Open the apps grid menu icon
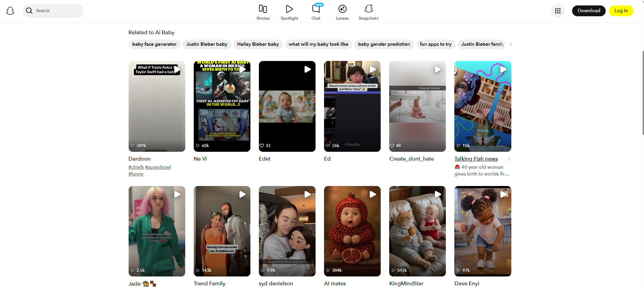644x289 pixels. click(x=557, y=11)
